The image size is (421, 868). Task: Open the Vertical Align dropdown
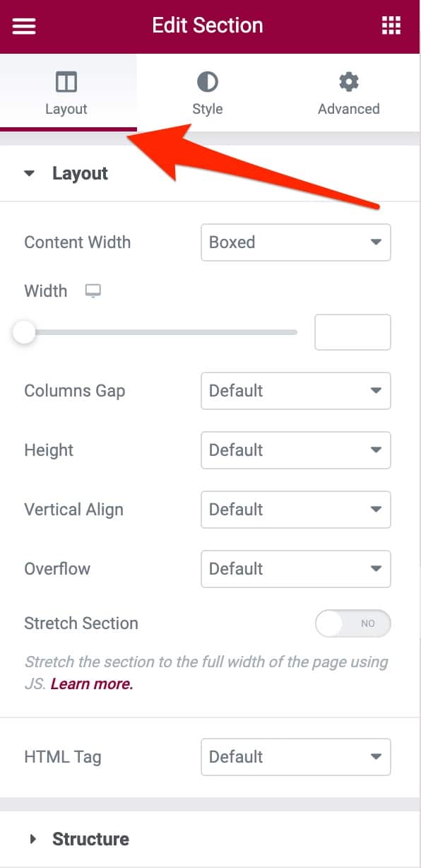click(x=295, y=510)
